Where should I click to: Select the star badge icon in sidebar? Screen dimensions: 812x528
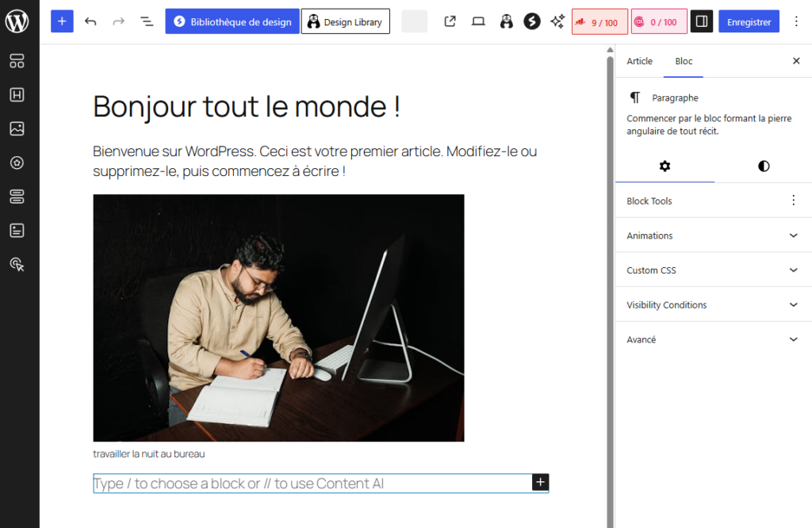click(x=17, y=163)
